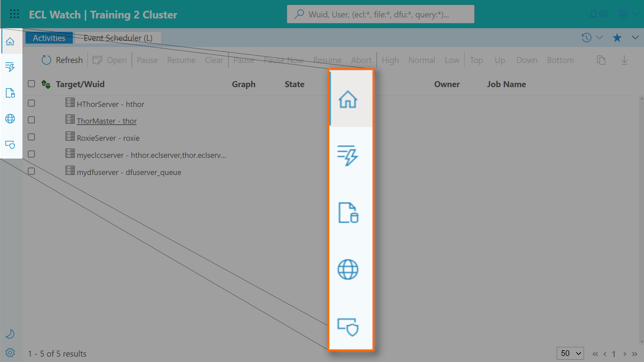Open settings gear icon at bottom left

[x=10, y=353]
